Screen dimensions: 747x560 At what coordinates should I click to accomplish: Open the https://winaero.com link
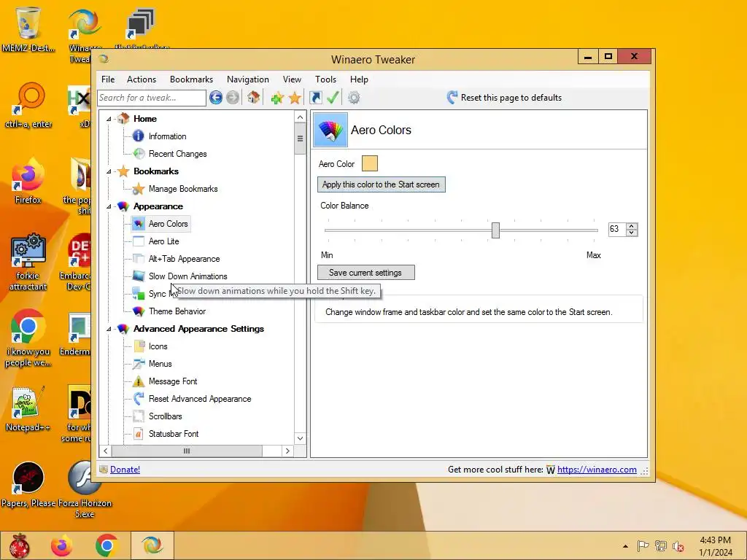point(597,470)
